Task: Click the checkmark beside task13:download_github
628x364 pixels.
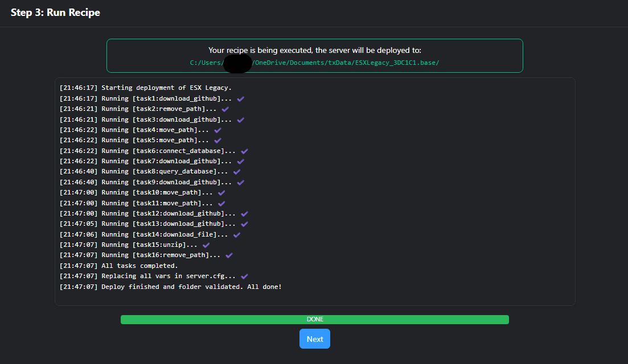Action: click(245, 224)
